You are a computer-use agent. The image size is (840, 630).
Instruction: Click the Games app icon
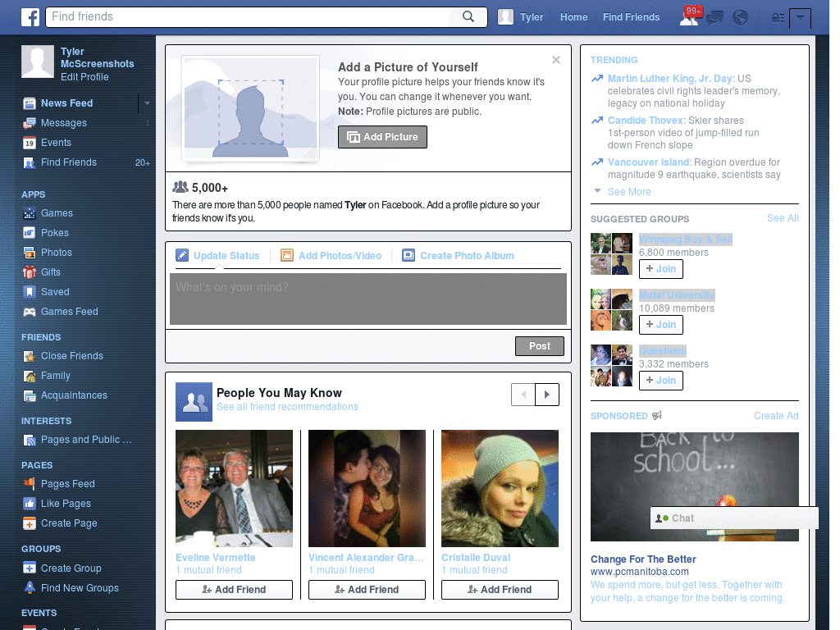pyautogui.click(x=30, y=213)
